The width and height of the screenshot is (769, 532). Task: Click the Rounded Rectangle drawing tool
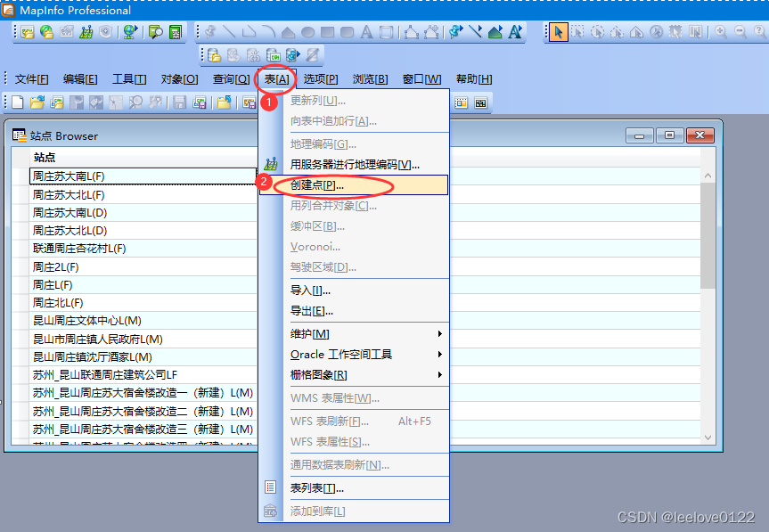(348, 32)
